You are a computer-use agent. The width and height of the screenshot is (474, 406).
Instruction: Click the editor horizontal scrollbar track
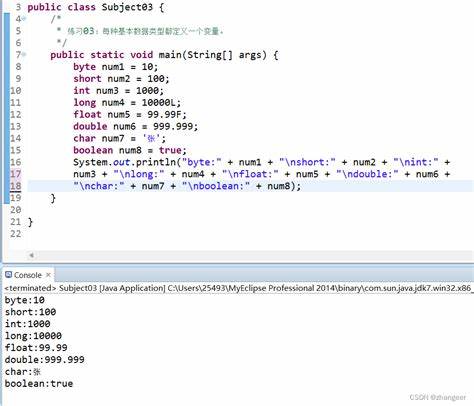click(x=253, y=255)
